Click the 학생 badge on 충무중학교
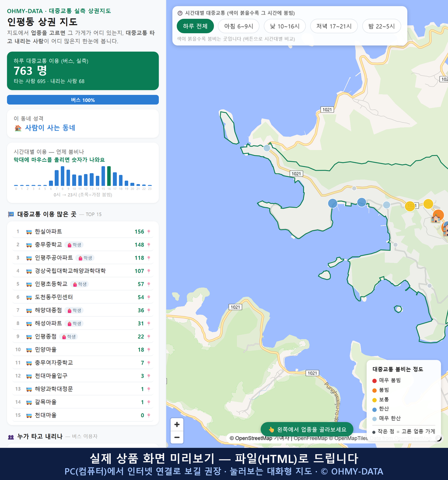This screenshot has height=480, width=448. pos(74,245)
